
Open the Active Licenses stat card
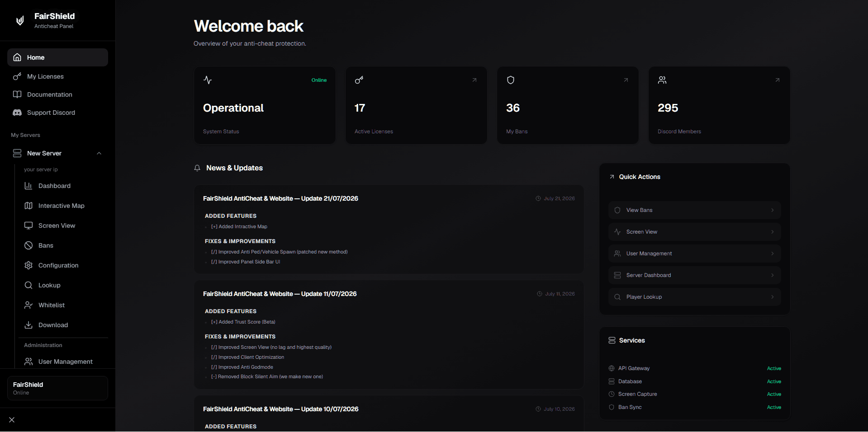(x=416, y=105)
